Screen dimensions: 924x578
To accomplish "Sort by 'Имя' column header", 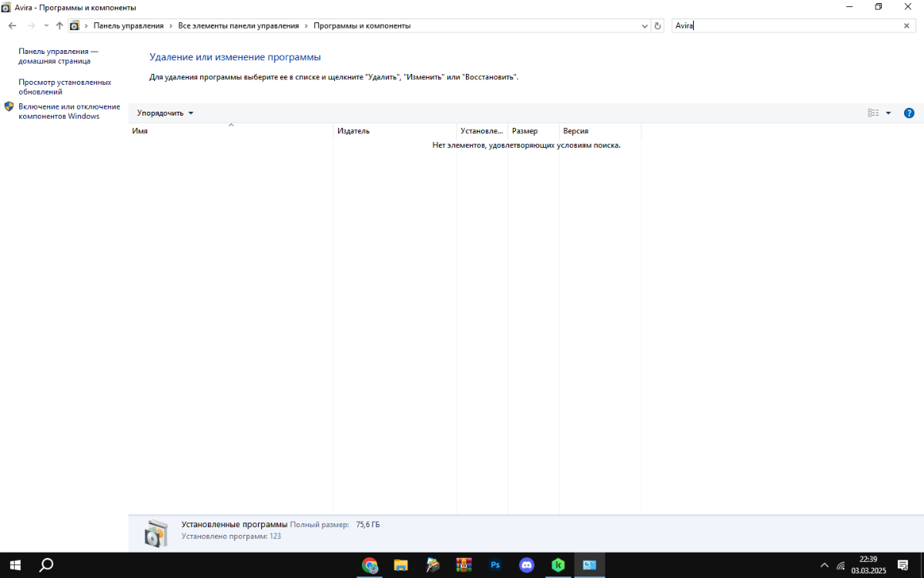I will click(230, 131).
